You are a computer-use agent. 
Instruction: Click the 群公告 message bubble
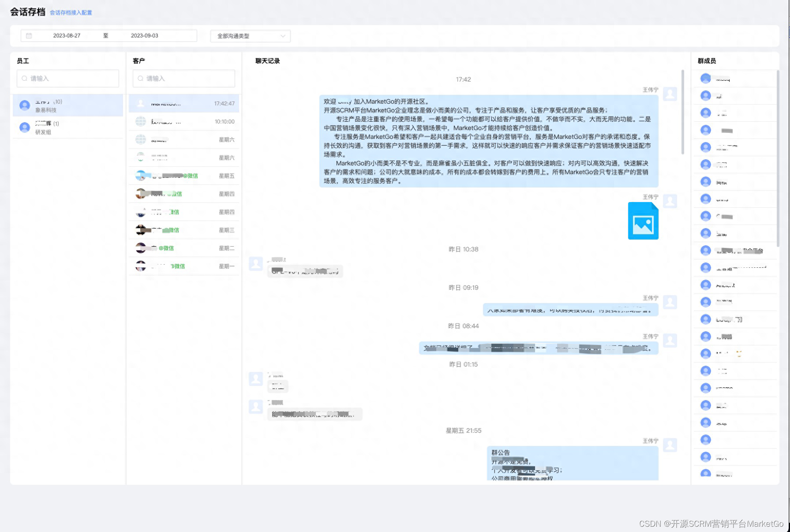point(573,463)
